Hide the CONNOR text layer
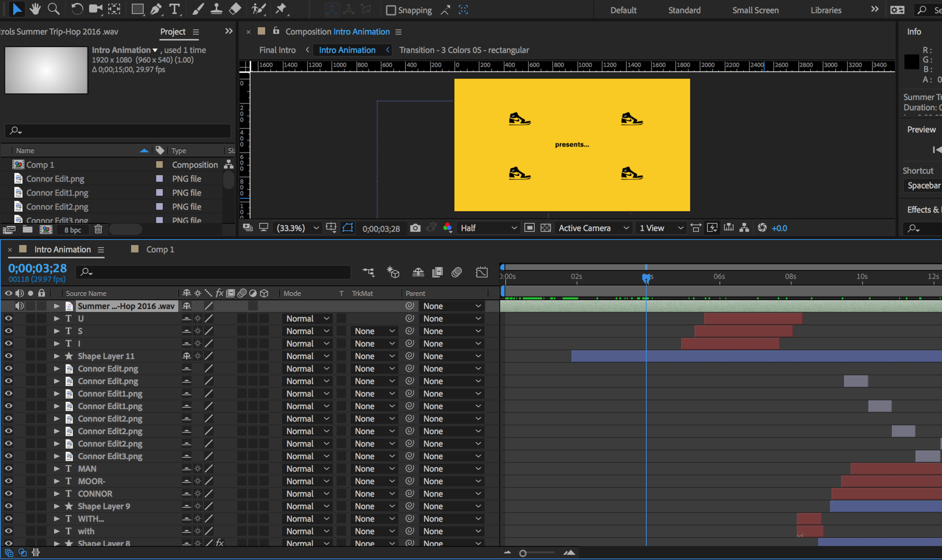942x560 pixels. point(8,494)
